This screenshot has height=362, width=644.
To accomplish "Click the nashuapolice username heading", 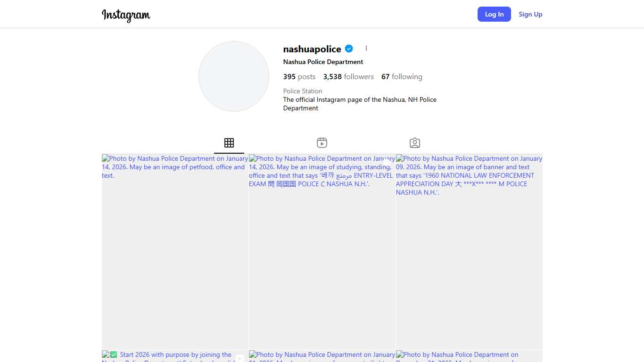I will 312,49.
